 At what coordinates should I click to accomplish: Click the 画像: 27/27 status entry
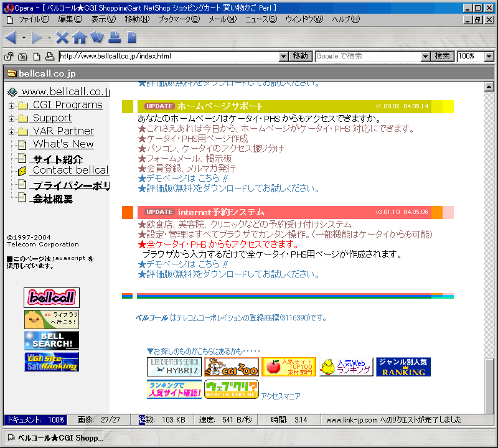(x=99, y=420)
